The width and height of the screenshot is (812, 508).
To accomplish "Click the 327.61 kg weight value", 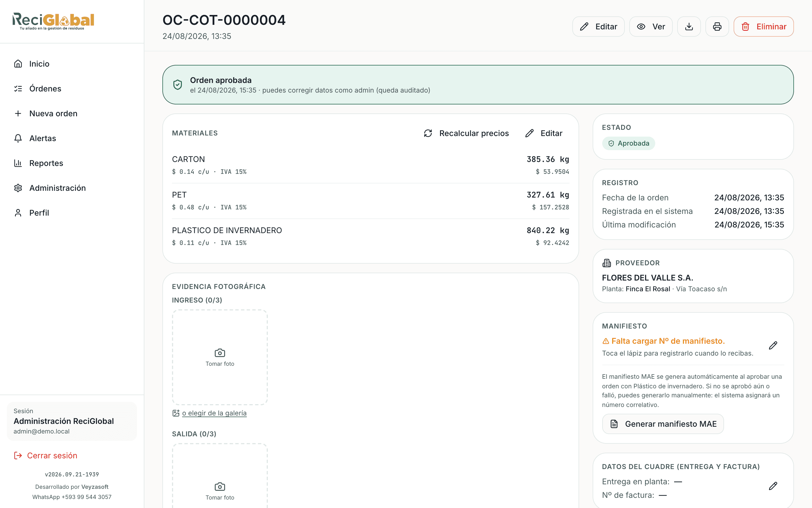I will click(548, 195).
